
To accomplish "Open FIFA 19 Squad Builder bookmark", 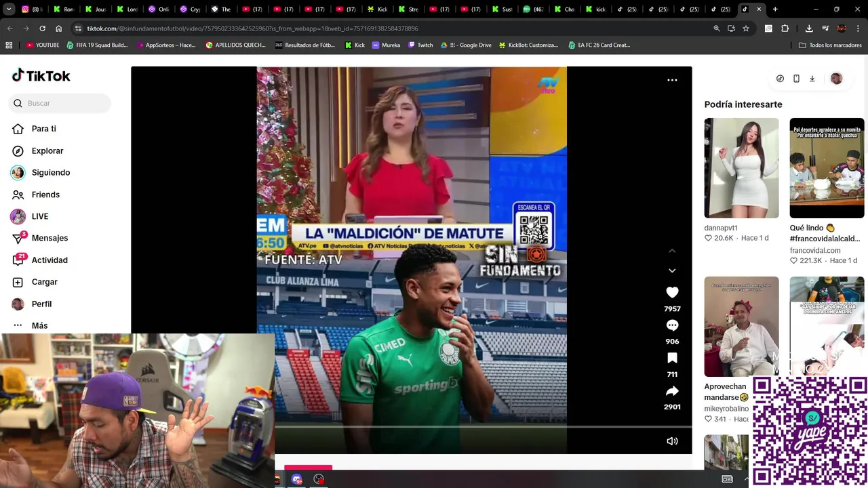I will [x=98, y=45].
